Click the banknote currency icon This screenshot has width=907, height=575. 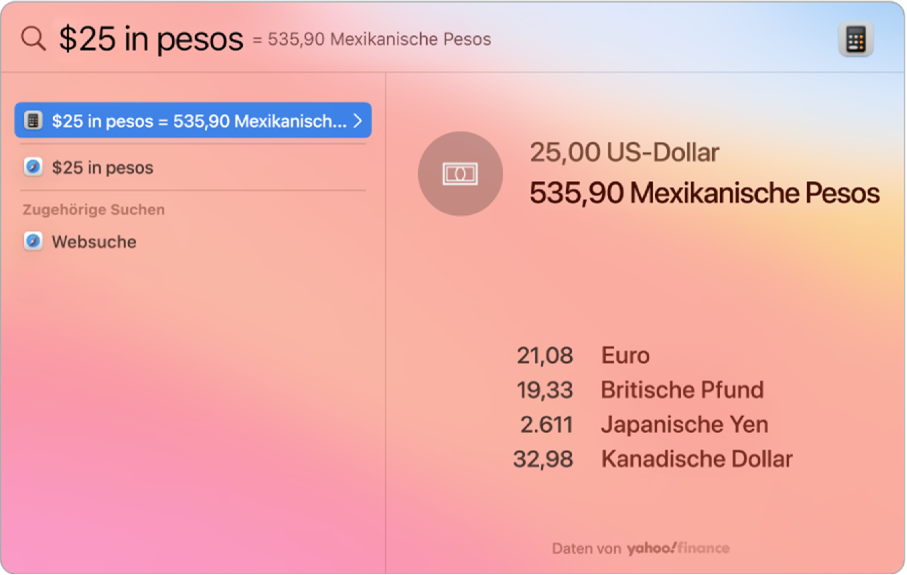coord(460,174)
